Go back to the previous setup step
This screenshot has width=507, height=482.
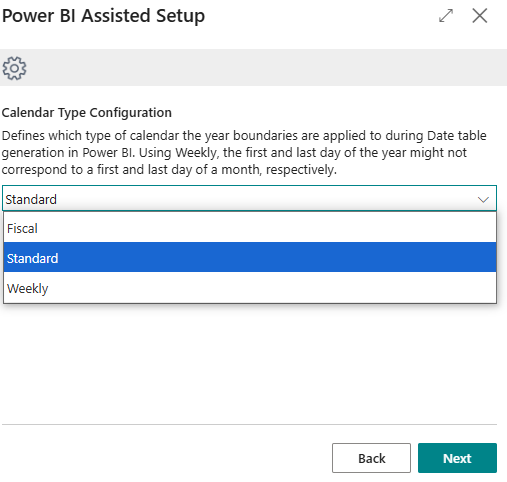pyautogui.click(x=371, y=458)
